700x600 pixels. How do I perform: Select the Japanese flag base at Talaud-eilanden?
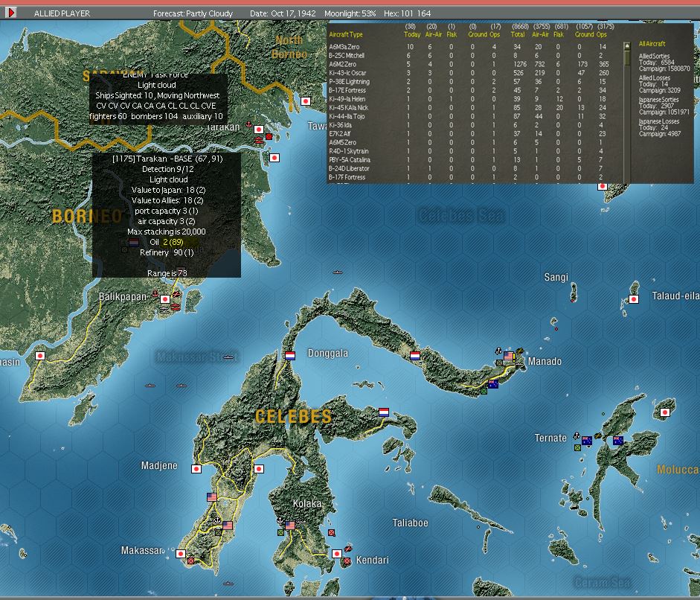[x=634, y=299]
